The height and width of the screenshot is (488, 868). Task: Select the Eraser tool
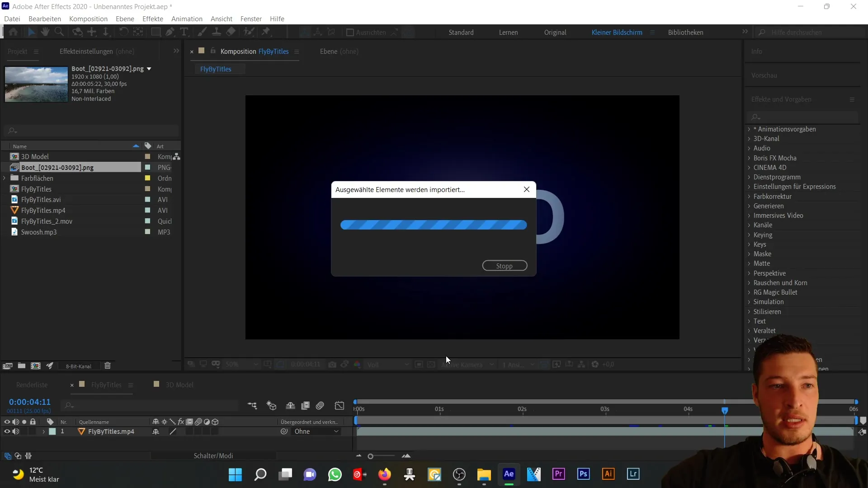pos(231,32)
